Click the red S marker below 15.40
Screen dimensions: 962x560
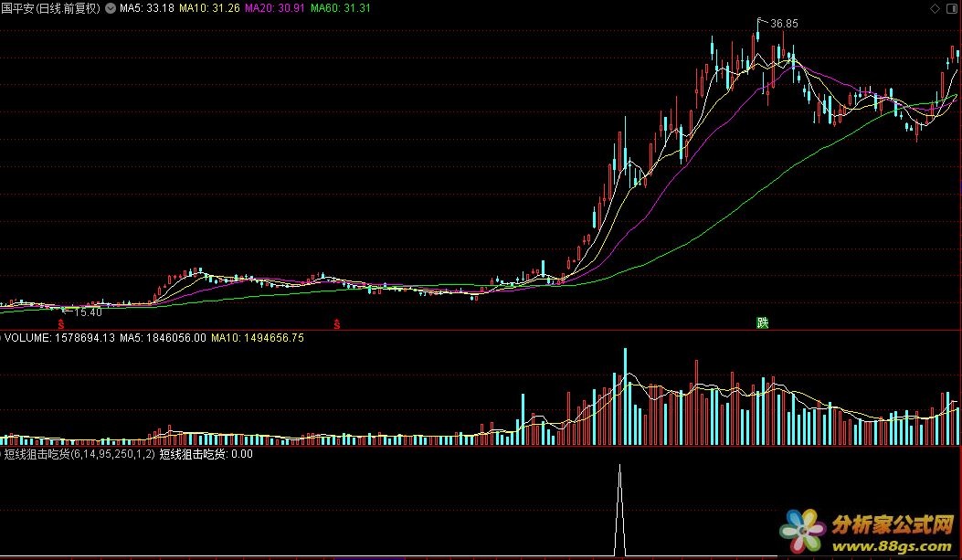tap(60, 324)
